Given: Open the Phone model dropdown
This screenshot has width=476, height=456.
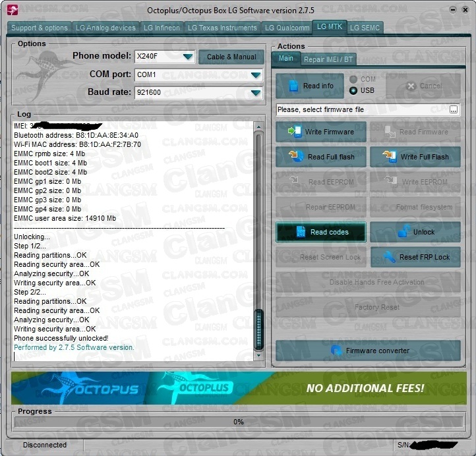Looking at the screenshot, I should pyautogui.click(x=188, y=57).
